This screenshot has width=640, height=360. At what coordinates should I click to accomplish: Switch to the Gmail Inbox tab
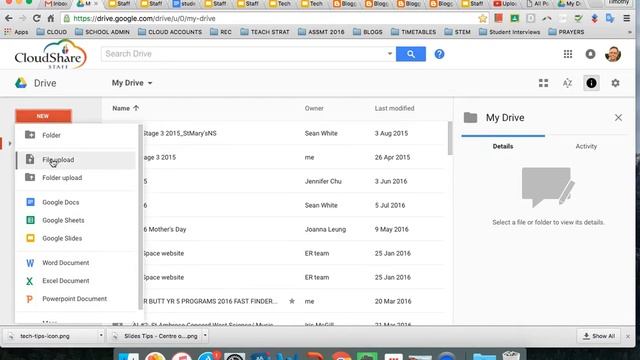[x=56, y=4]
